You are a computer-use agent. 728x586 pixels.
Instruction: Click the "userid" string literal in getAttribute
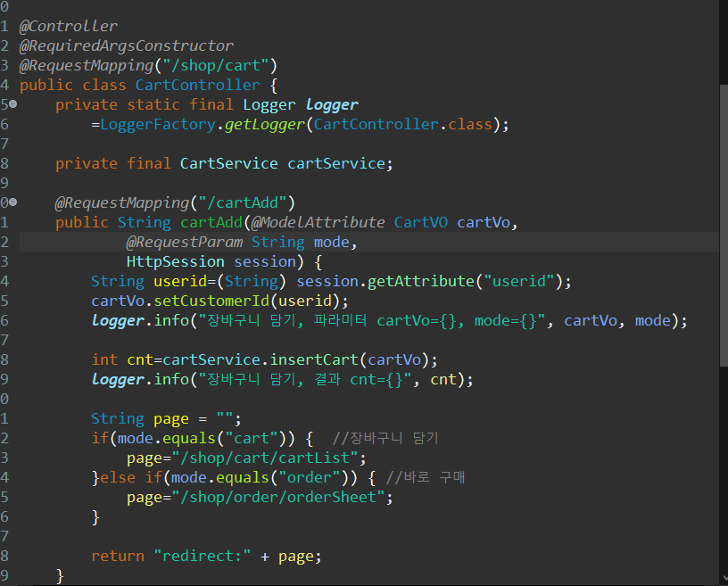tap(518, 281)
